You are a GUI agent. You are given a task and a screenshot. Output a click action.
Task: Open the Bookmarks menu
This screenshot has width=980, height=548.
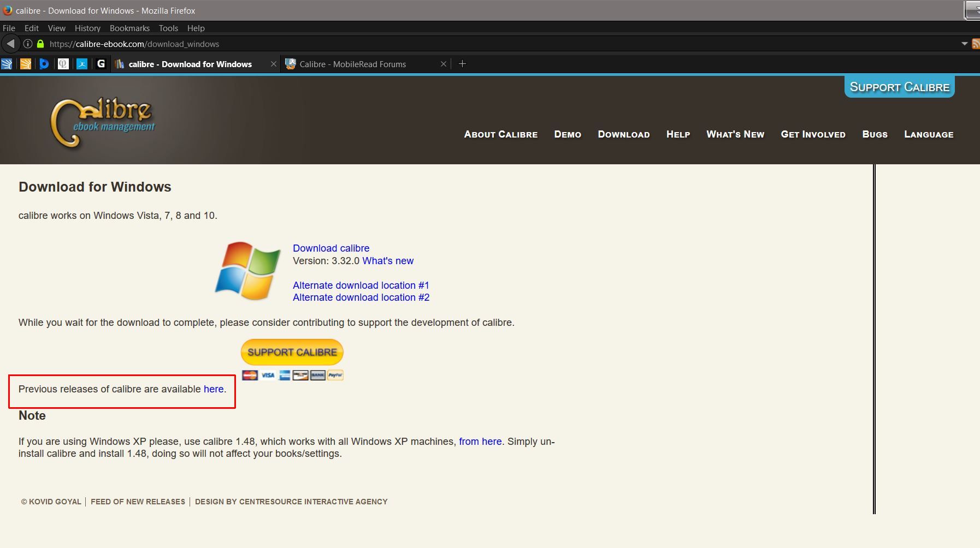coord(129,28)
